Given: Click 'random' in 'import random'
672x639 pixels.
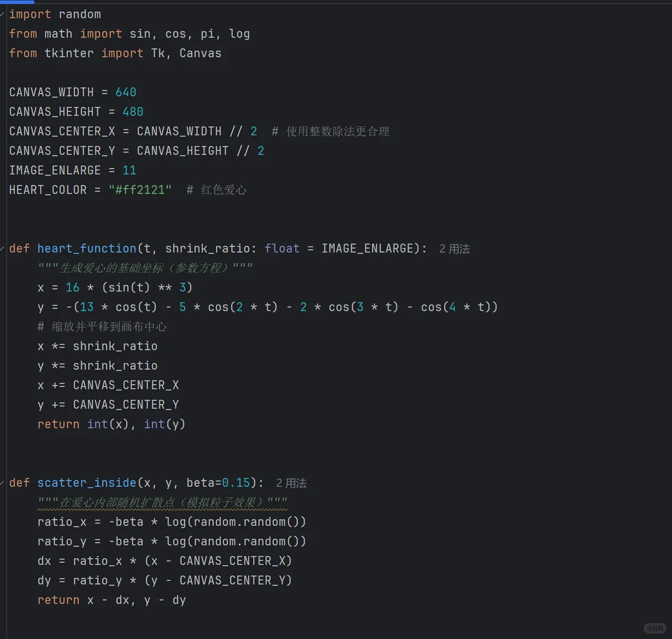Looking at the screenshot, I should click(80, 14).
